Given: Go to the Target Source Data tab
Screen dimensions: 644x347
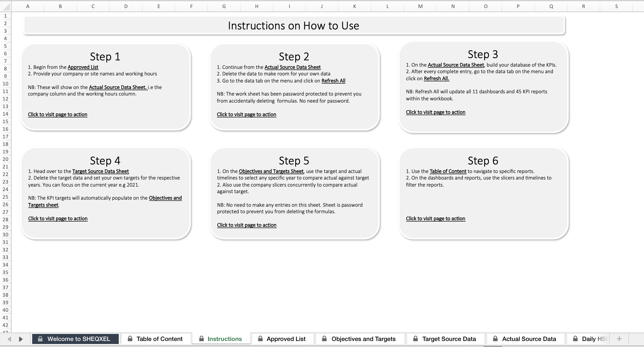Looking at the screenshot, I should [x=445, y=339].
